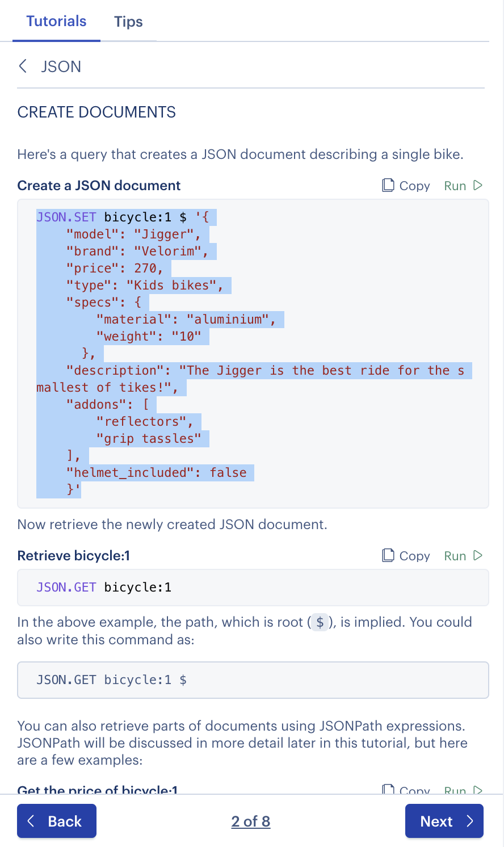Click the left chevron inside the Back button

31,821
